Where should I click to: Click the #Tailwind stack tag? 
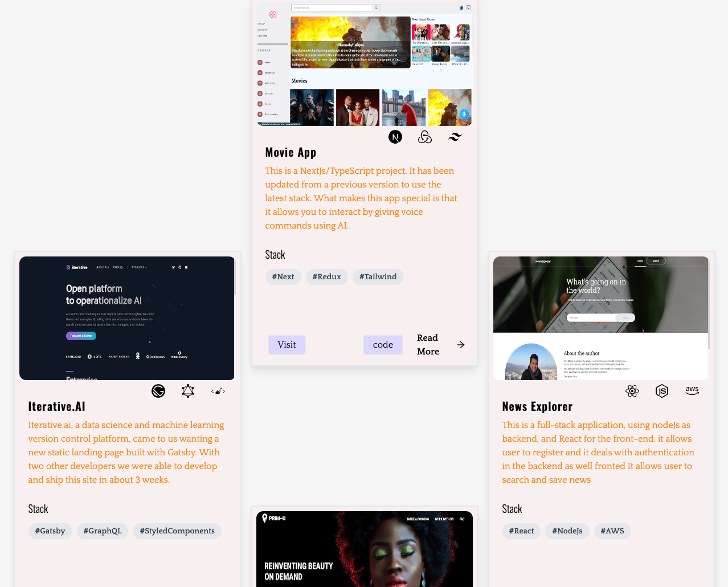point(378,277)
